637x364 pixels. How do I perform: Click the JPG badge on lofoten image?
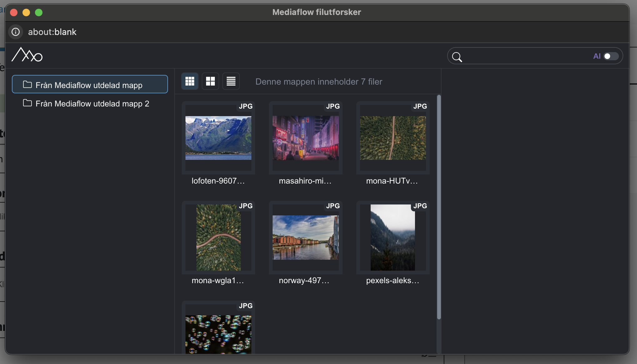click(x=245, y=106)
